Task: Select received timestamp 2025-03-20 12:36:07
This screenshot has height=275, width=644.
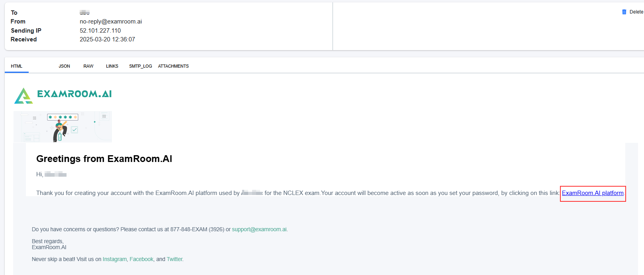Action: click(108, 39)
